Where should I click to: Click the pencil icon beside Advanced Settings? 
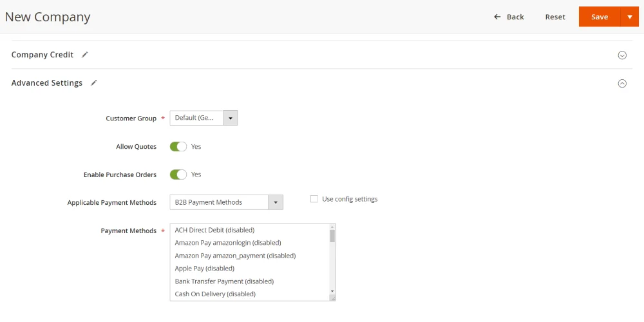click(x=94, y=83)
